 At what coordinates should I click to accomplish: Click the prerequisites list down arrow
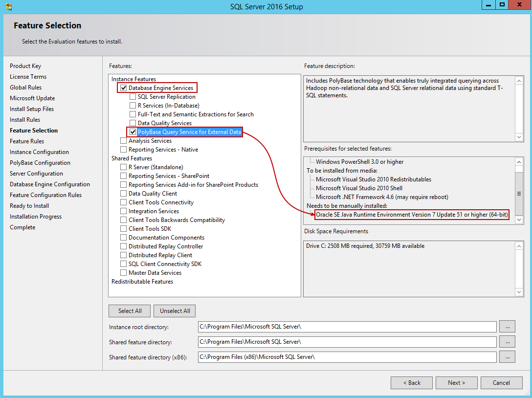[x=519, y=220]
